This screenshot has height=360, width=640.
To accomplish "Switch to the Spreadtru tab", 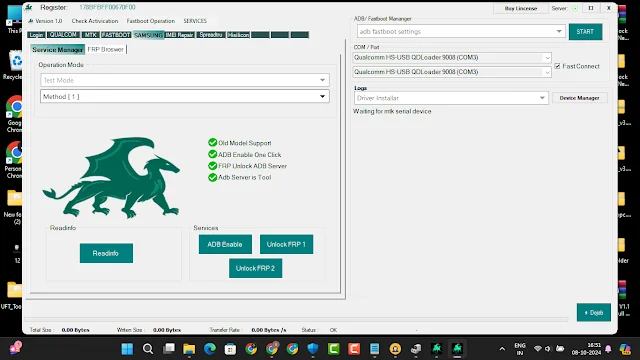I will click(211, 35).
